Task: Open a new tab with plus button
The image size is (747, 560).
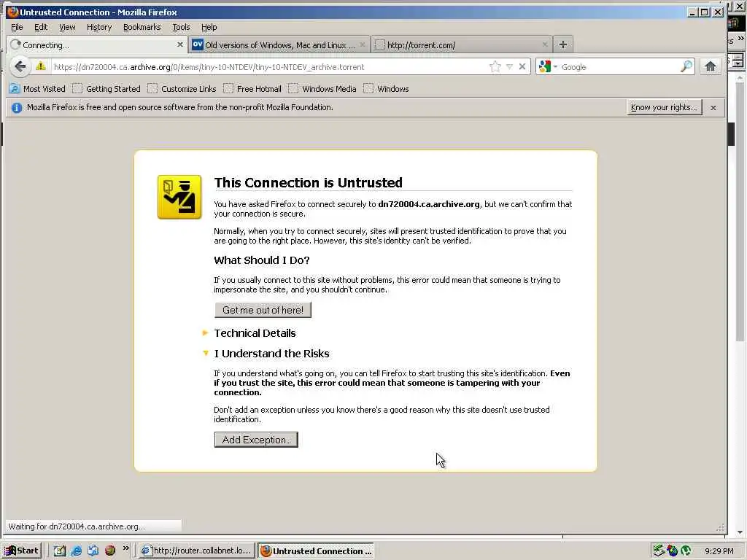Action: tap(562, 44)
